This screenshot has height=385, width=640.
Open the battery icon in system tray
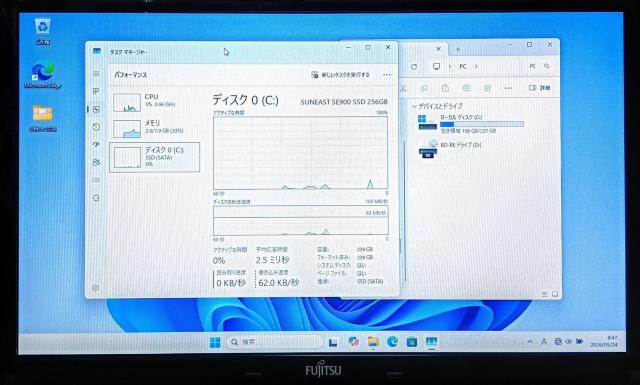(579, 341)
